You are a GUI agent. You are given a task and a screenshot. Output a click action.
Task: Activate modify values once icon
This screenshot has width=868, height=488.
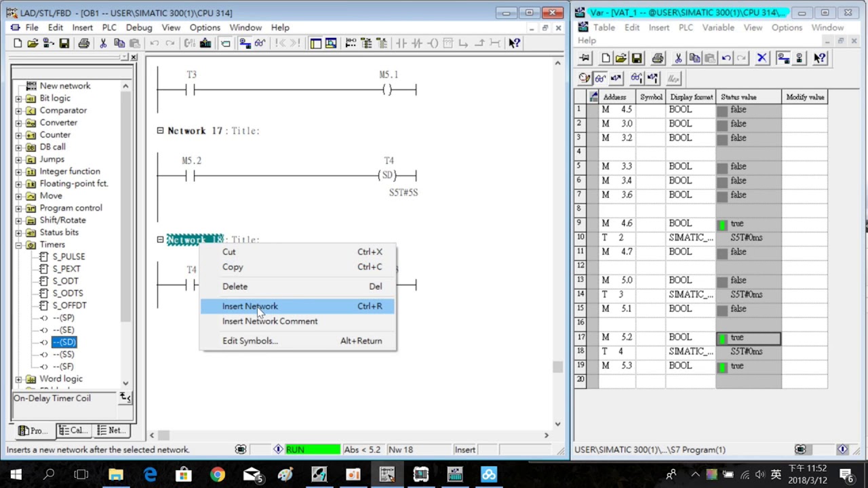(x=652, y=79)
